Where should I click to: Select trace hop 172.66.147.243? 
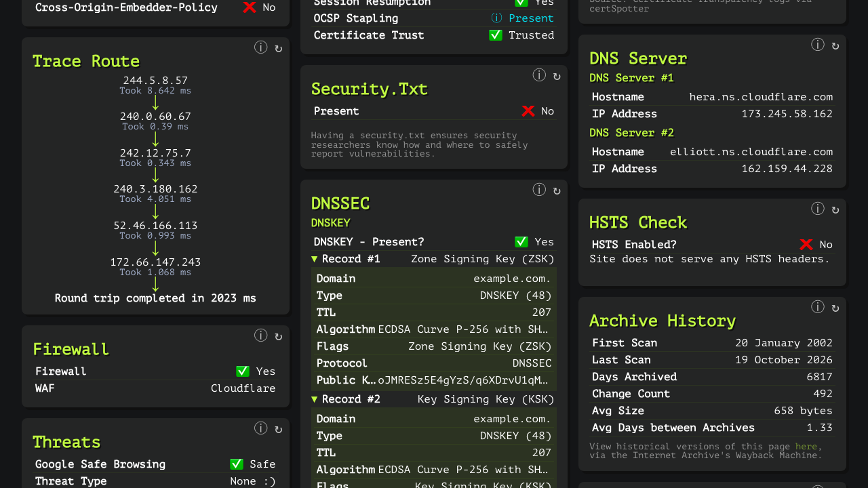coord(155,262)
